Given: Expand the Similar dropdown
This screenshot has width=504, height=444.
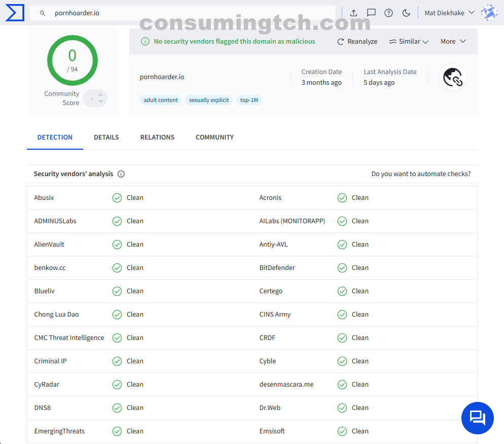Looking at the screenshot, I should (x=409, y=42).
